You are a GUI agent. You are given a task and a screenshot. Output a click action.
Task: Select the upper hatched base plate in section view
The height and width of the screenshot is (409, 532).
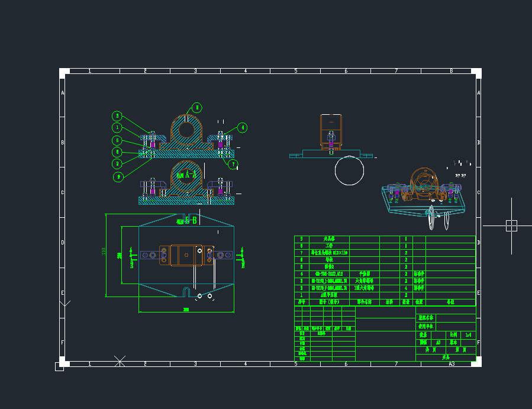click(186, 154)
